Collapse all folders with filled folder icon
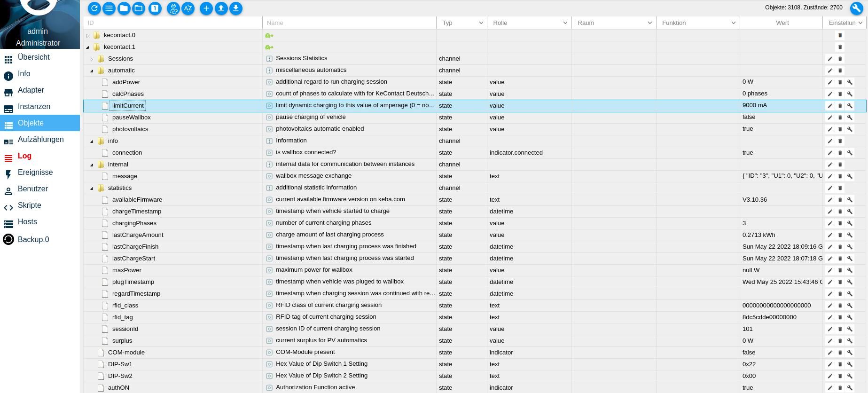The image size is (868, 393). (x=124, y=8)
